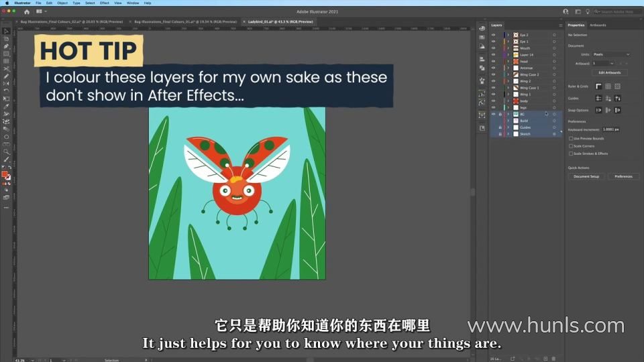Expand the Layer 14 layer
This screenshot has width=644, height=362.
tap(508, 54)
